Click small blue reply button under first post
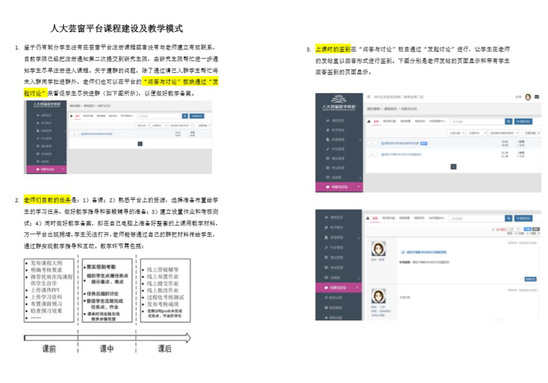The width and height of the screenshot is (548, 383). click(530, 279)
